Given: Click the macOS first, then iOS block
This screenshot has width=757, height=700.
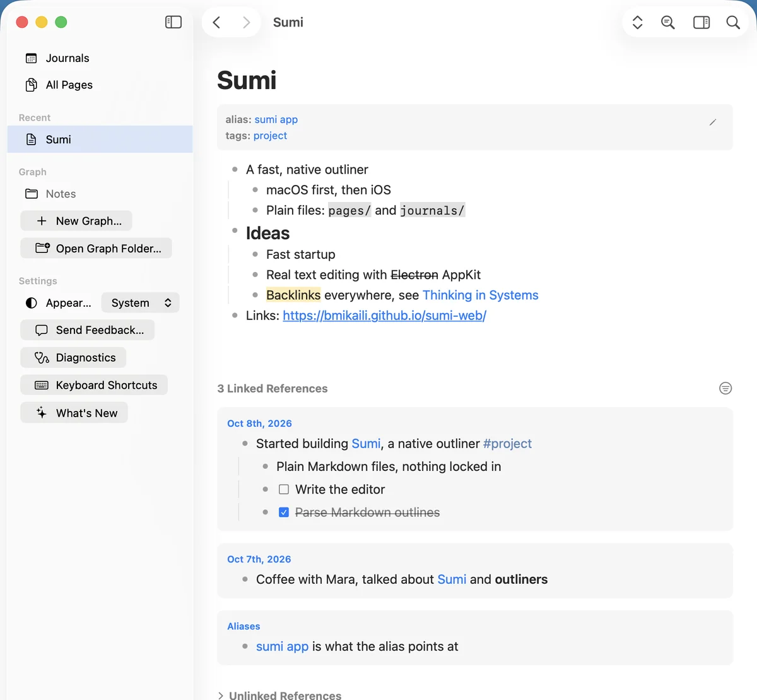Looking at the screenshot, I should pos(328,190).
